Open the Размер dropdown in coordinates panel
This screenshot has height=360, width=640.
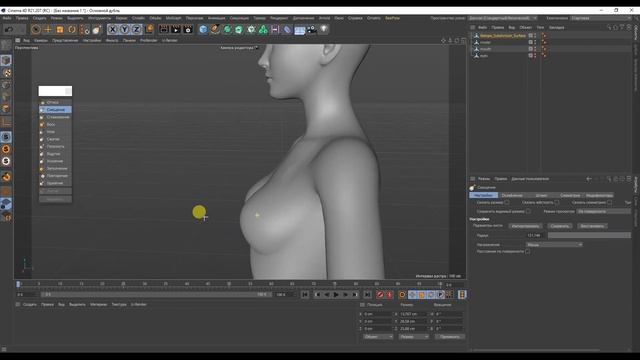point(413,337)
